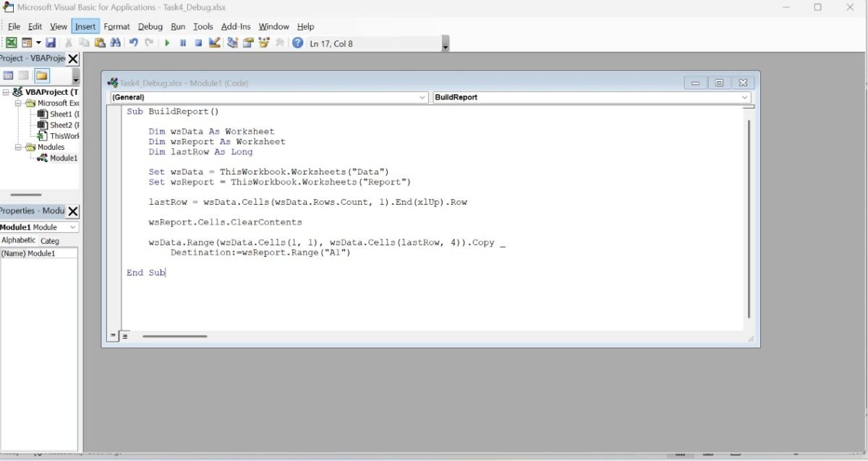Select Sheet1 in the project tree
Screen dimensions: 868x461
click(x=60, y=114)
